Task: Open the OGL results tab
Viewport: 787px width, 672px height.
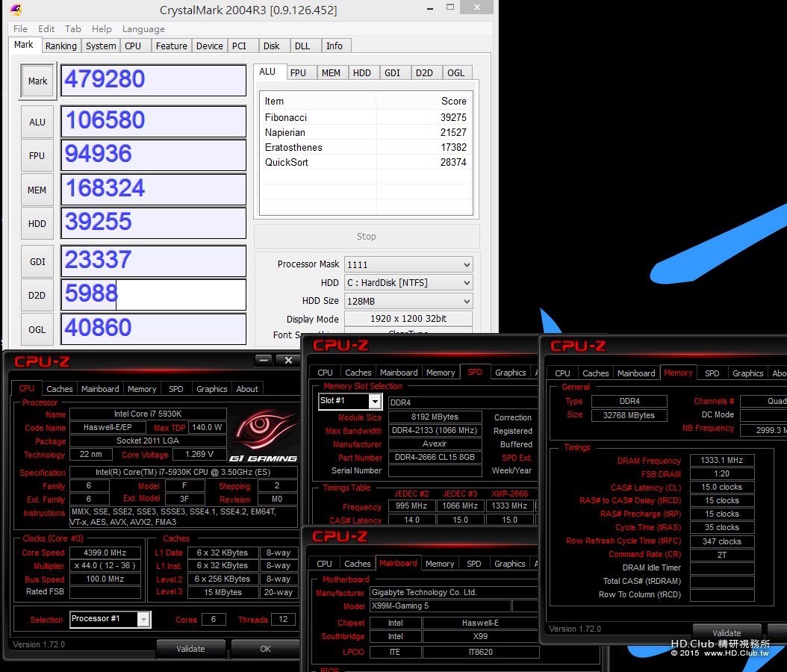Action: [455, 72]
